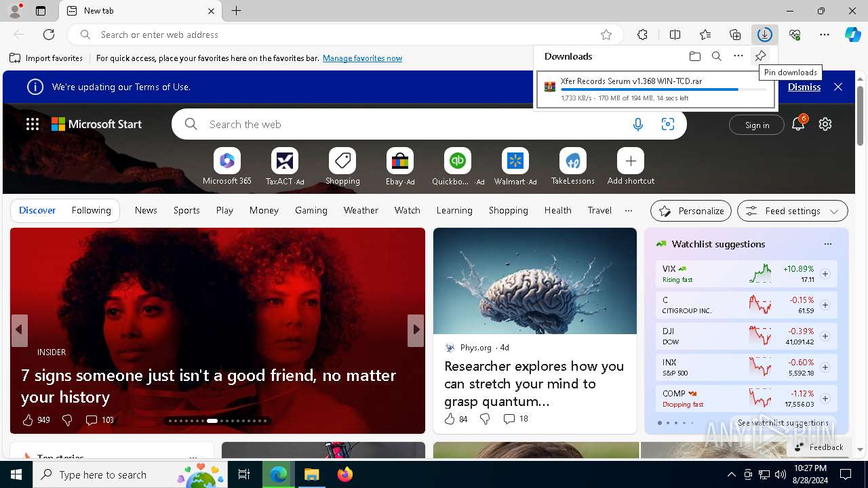The width and height of the screenshot is (868, 488).
Task: Open the tab actions menu icon
Action: [x=41, y=11]
